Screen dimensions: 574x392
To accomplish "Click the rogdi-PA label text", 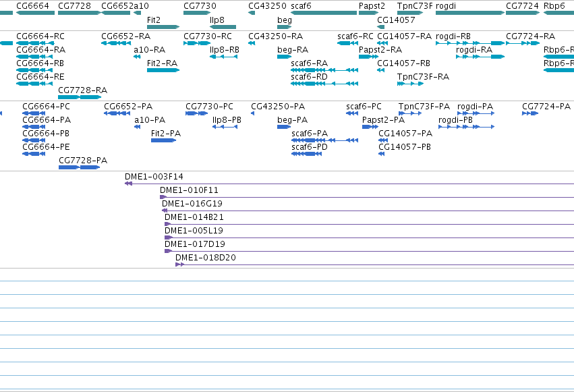I will coord(475,107).
